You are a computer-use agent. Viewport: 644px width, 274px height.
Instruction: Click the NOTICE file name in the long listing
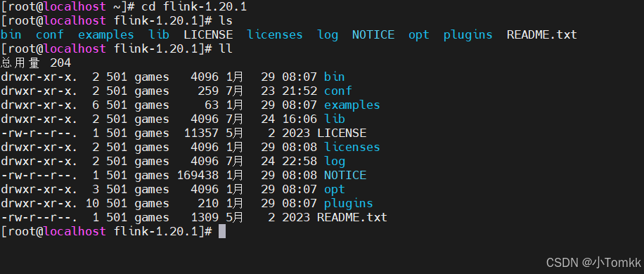pos(345,175)
